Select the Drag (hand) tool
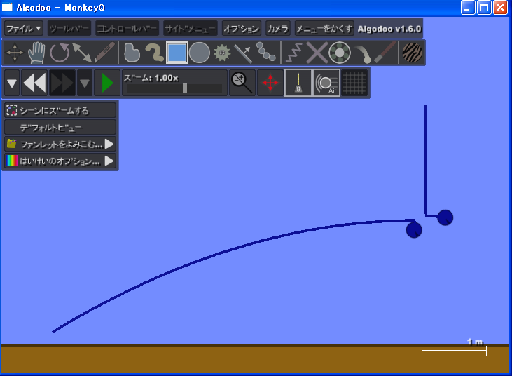This screenshot has width=512, height=377. pos(37,52)
